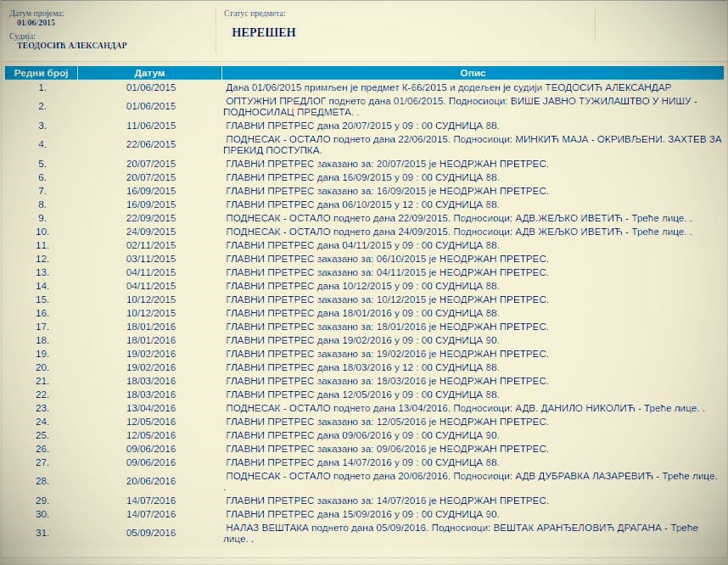Viewport: 728px width, 565px height.
Task: Click the date 11/06/2015 in row 3
Action: tap(150, 126)
